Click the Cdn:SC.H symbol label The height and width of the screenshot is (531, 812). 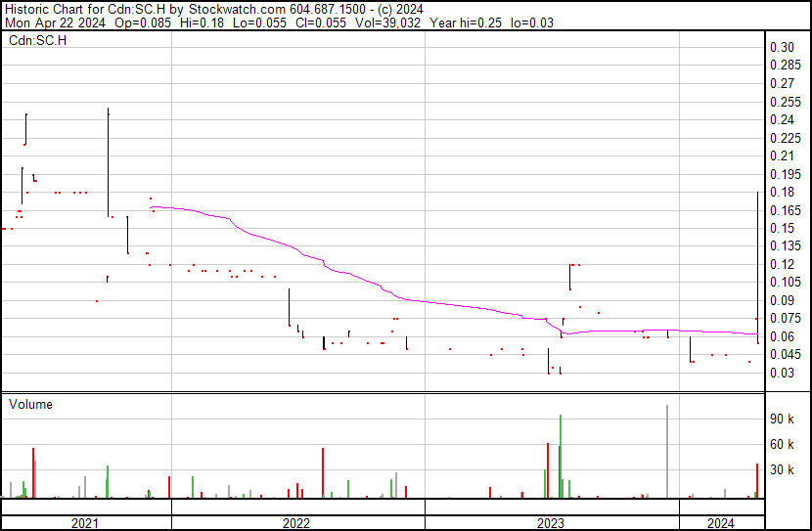(x=37, y=40)
